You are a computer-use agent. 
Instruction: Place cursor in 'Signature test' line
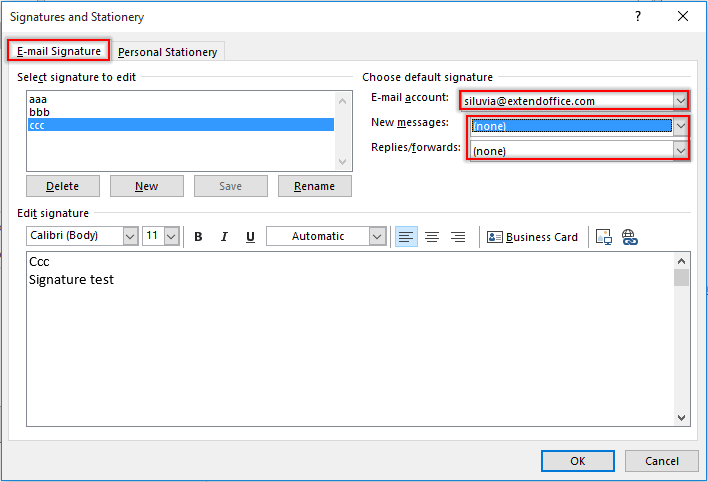(71, 280)
